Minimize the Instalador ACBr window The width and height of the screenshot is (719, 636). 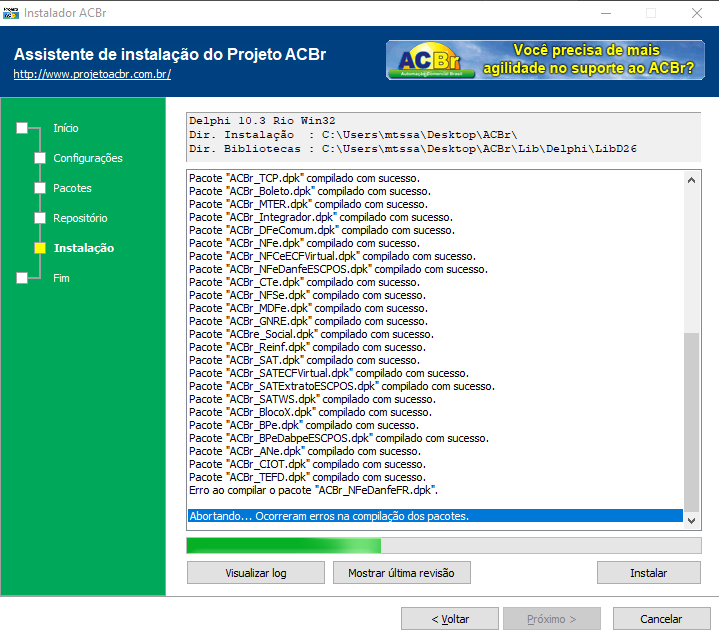pyautogui.click(x=606, y=13)
